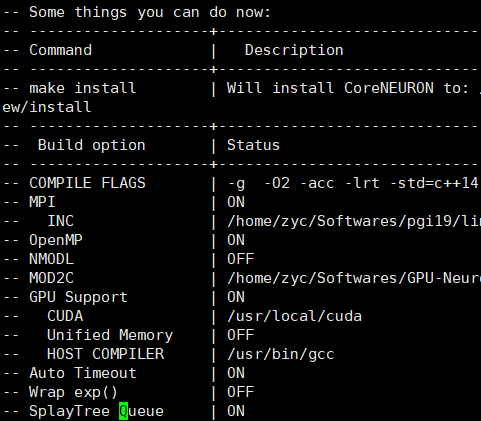Click the OpenMP 'ON' status text
Image resolution: width=481 pixels, height=421 pixels.
[236, 240]
